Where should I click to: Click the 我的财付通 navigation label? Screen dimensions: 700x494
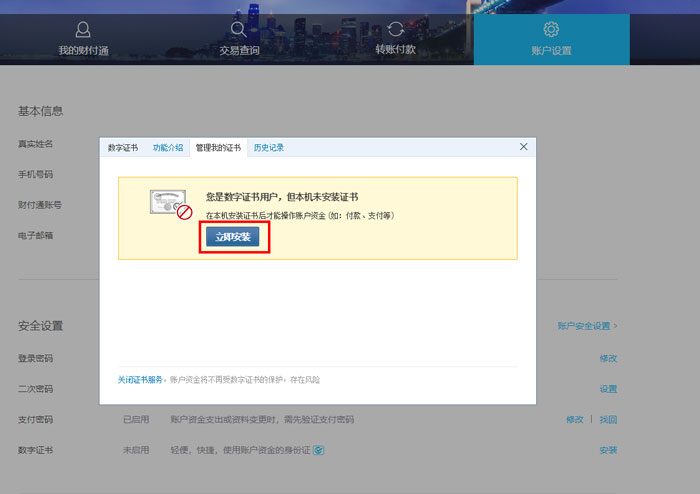(83, 50)
